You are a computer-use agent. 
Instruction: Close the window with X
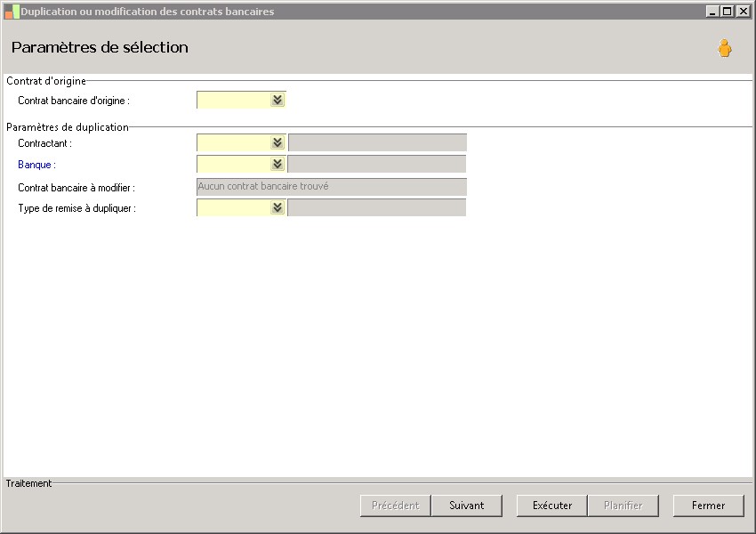[x=743, y=12]
